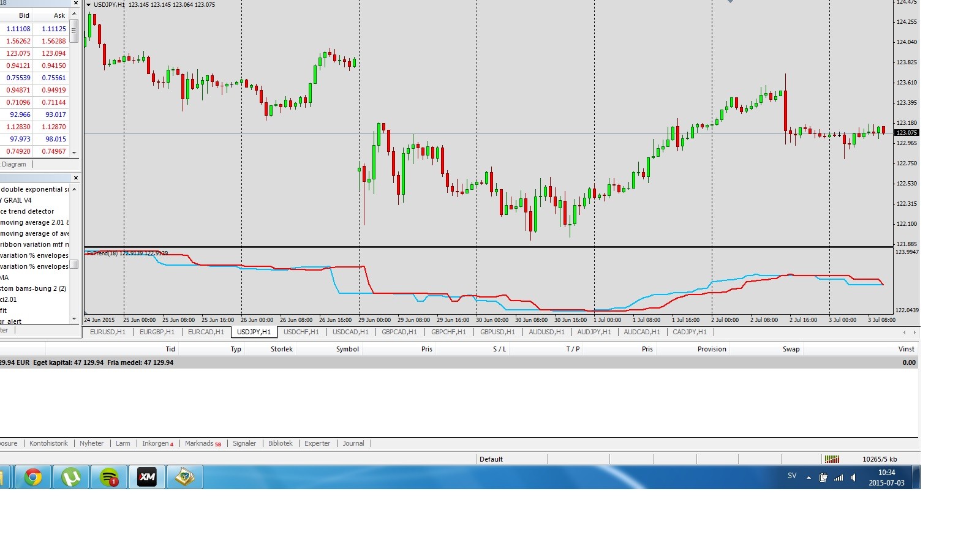Open the Larm terminal tab
Image resolution: width=980 pixels, height=551 pixels.
click(123, 443)
